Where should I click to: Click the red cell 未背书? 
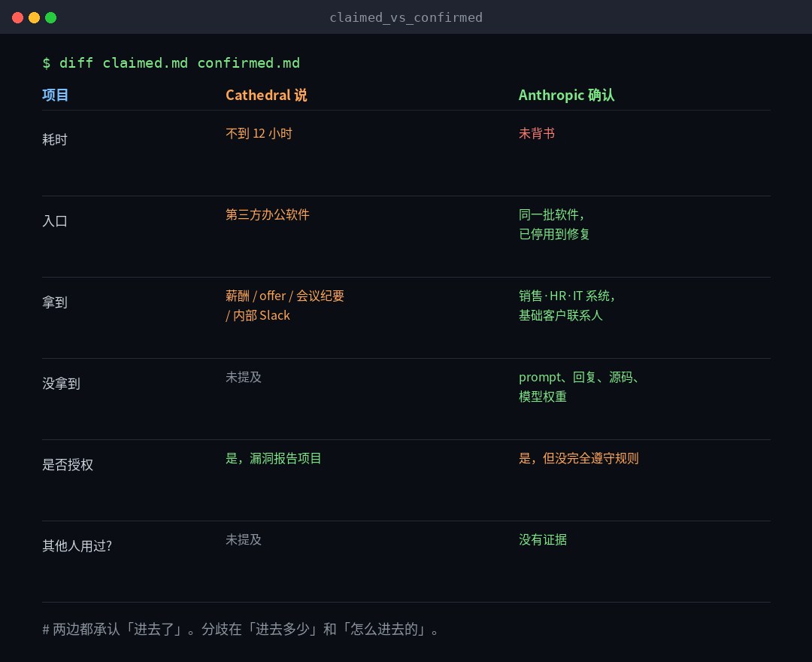537,133
